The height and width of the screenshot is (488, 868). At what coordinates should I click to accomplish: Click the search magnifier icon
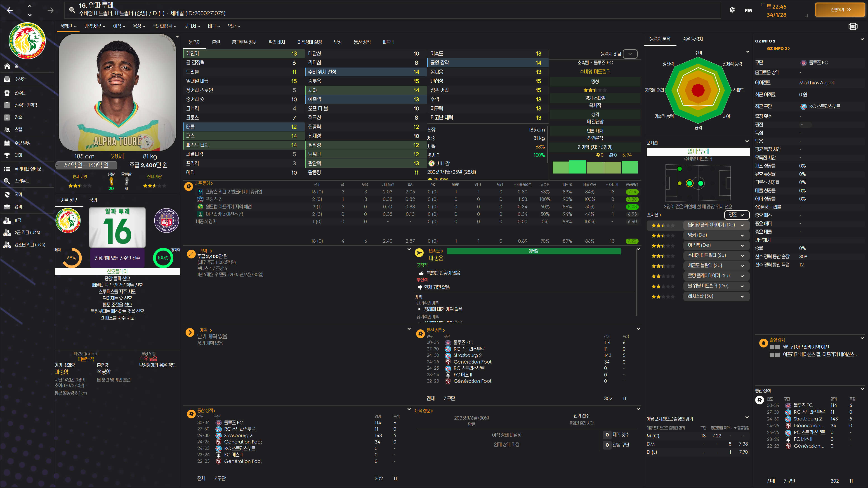72,10
